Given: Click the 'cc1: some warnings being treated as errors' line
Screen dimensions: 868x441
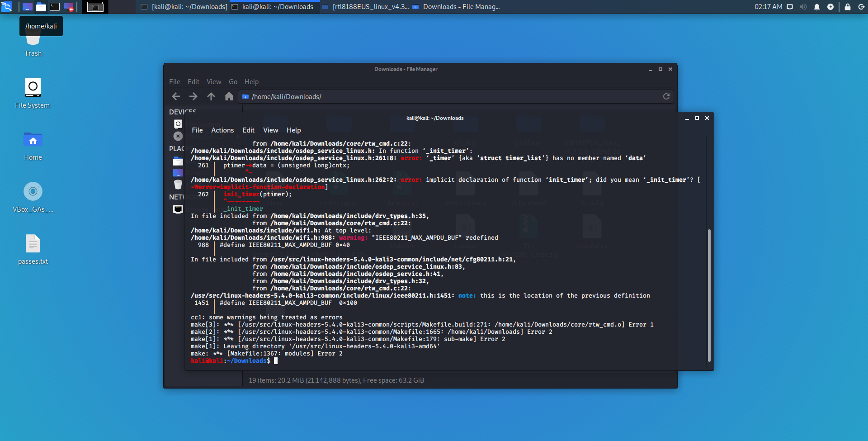Looking at the screenshot, I should 267,318.
